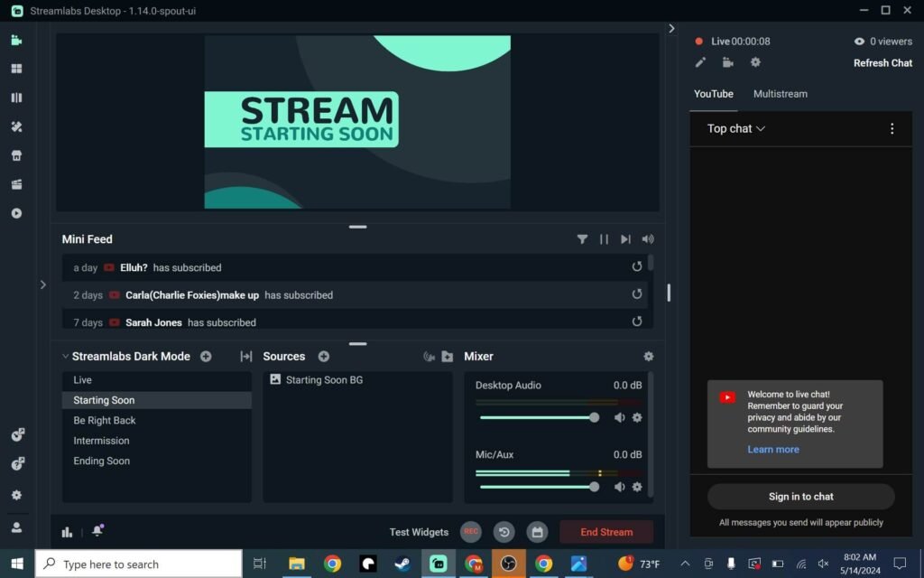
Task: Click the save replay button
Action: 538,532
